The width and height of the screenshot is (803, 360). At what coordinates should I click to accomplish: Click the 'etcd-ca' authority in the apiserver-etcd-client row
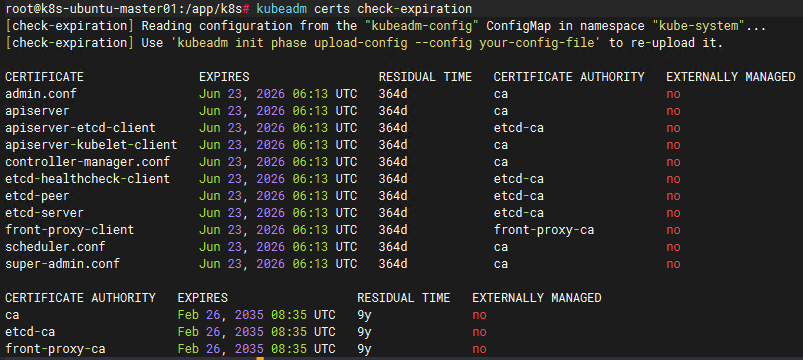(519, 128)
